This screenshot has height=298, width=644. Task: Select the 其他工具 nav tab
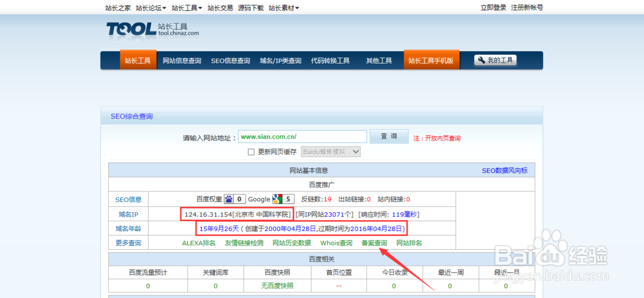(379, 61)
